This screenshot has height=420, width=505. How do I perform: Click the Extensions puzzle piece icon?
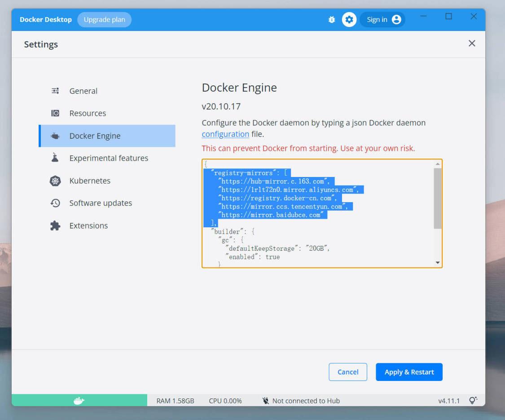55,225
